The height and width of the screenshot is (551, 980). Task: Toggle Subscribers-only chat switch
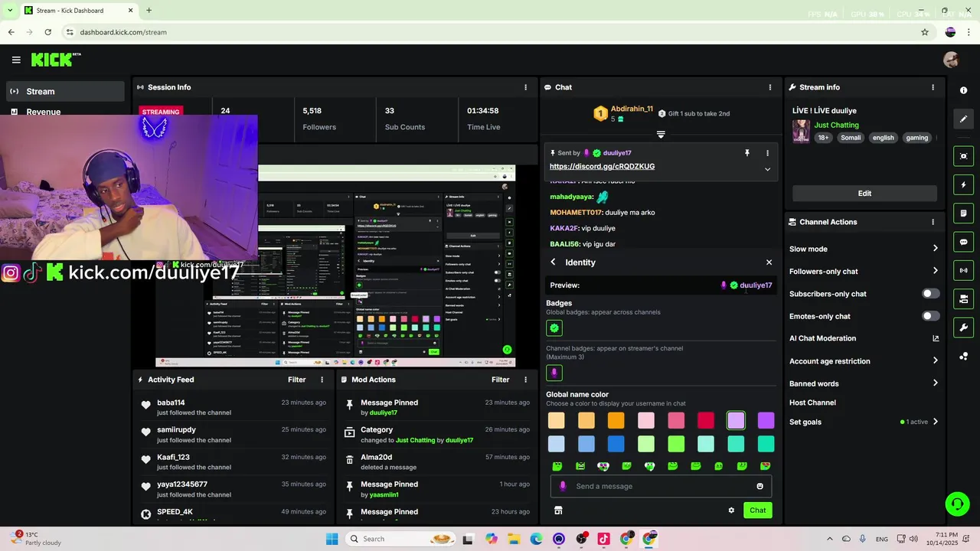[x=930, y=294]
